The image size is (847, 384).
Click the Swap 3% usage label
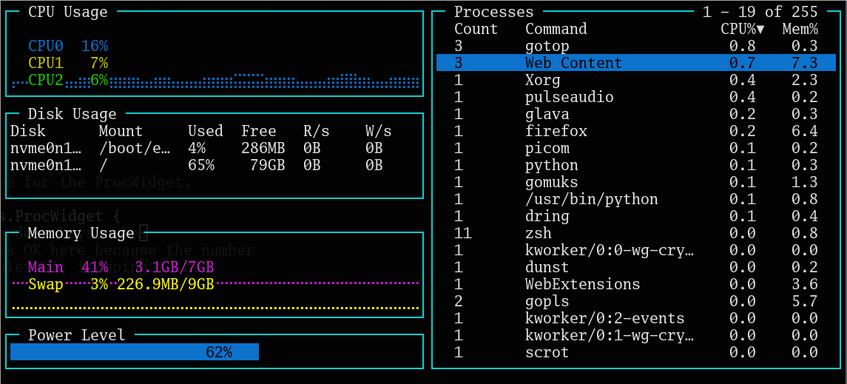tap(68, 284)
